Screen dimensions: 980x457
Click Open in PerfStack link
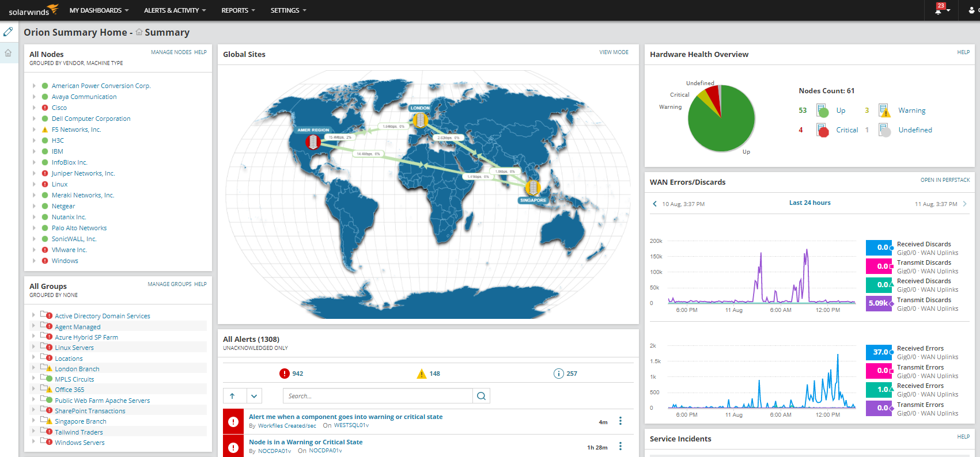945,180
